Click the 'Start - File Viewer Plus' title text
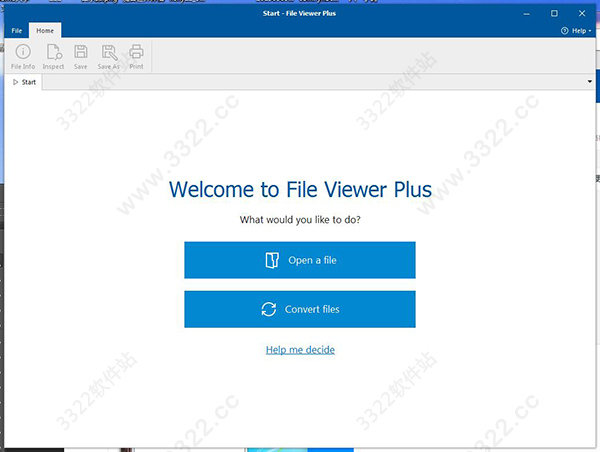The height and width of the screenshot is (452, 600). [x=299, y=13]
